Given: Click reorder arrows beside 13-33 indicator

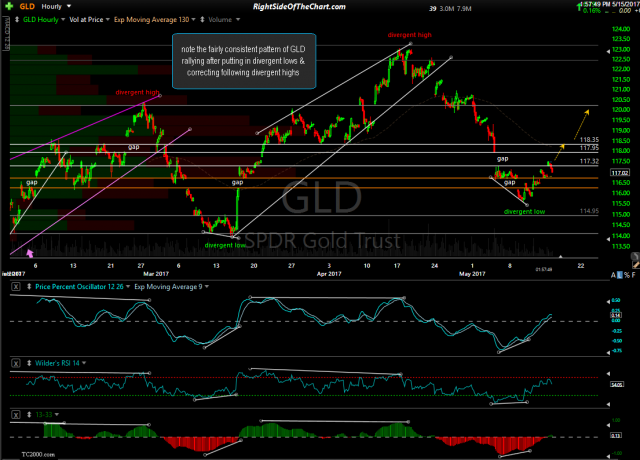Looking at the screenshot, I should click(x=29, y=415).
